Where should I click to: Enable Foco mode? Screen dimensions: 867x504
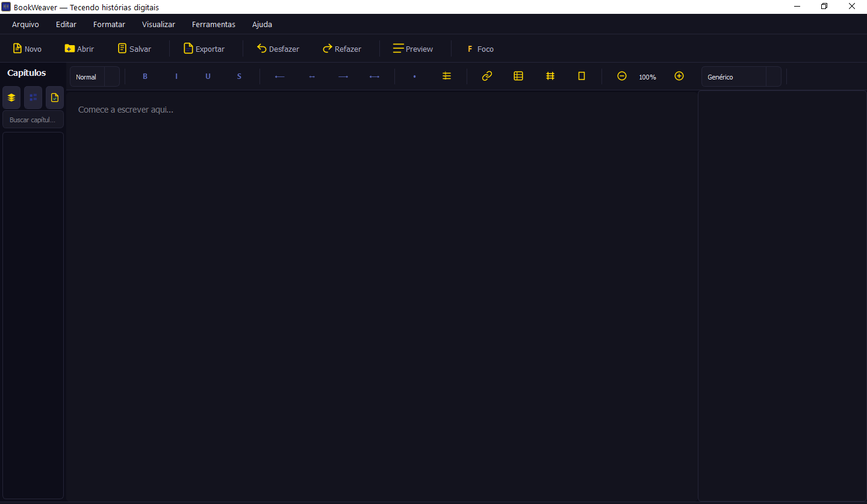(x=480, y=49)
